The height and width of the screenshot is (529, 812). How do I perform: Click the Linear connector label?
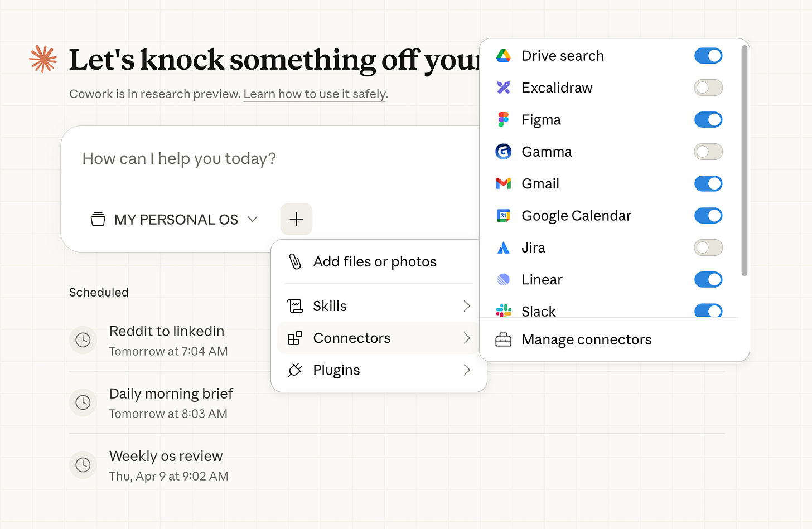pos(542,279)
